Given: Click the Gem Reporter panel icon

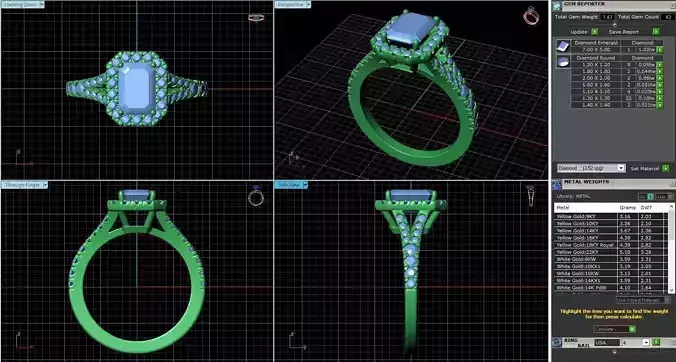Looking at the screenshot, I should pyautogui.click(x=556, y=6).
